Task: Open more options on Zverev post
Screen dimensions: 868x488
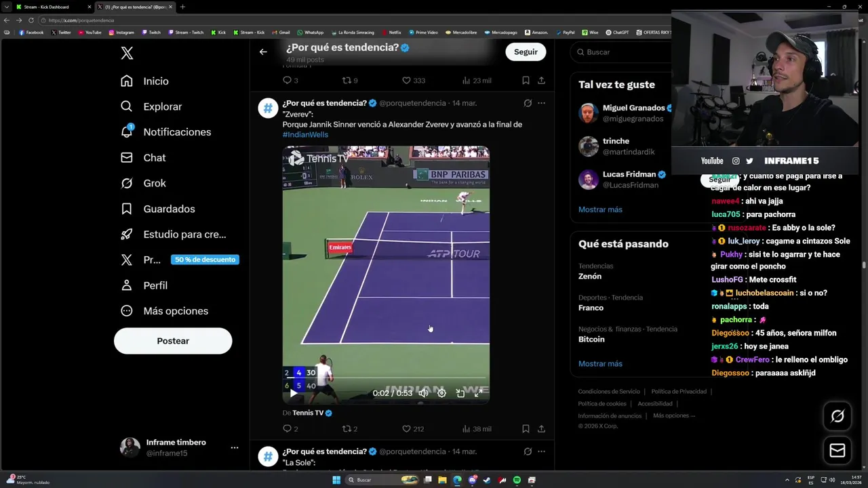Action: 541,103
